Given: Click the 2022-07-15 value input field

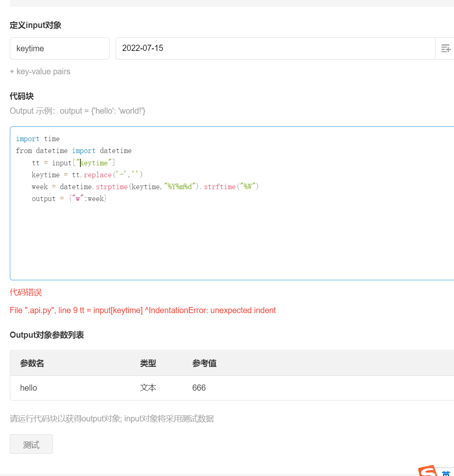Looking at the screenshot, I should (x=275, y=48).
